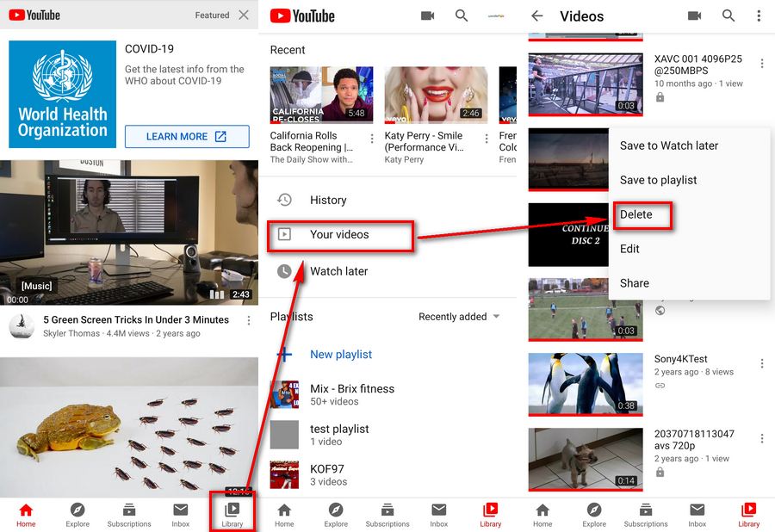The image size is (775, 532).
Task: Open Inbox in the middle screen
Action: pos(439,515)
